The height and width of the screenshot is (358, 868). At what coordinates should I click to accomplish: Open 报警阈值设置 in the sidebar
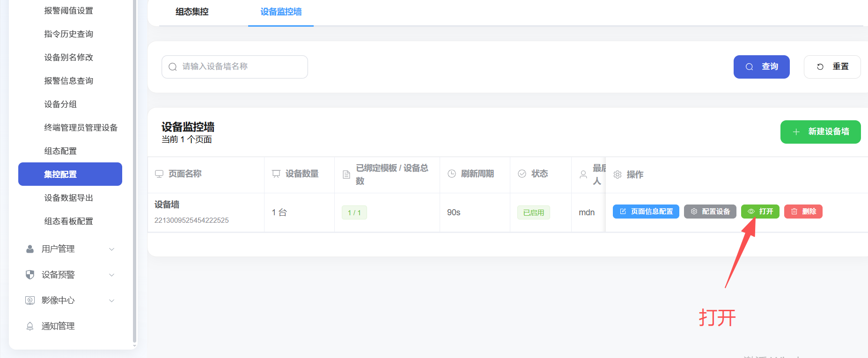69,10
